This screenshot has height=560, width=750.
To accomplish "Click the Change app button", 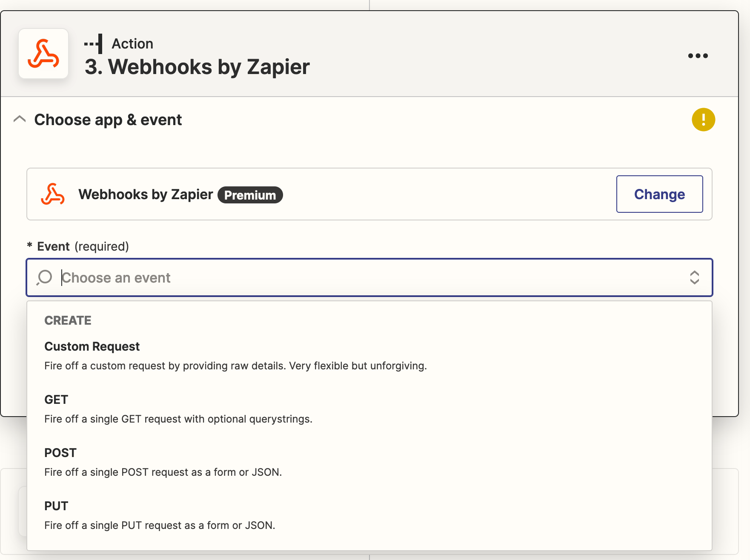I will click(x=659, y=194).
